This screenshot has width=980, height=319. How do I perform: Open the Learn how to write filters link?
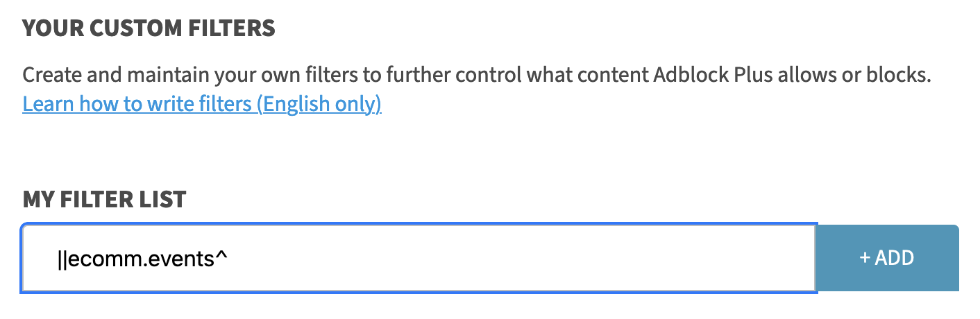(201, 105)
